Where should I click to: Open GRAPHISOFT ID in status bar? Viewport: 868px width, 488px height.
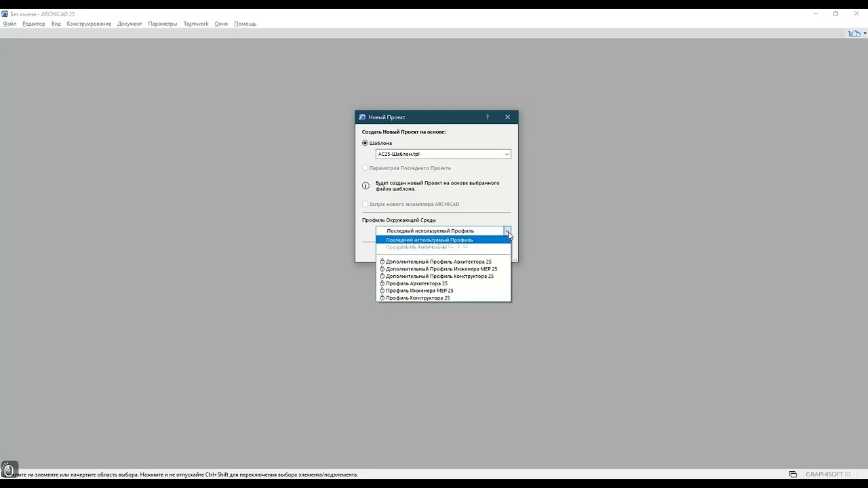[x=828, y=474]
